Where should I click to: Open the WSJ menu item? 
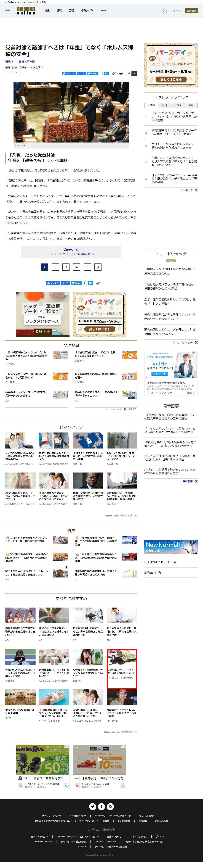pyautogui.click(x=103, y=10)
